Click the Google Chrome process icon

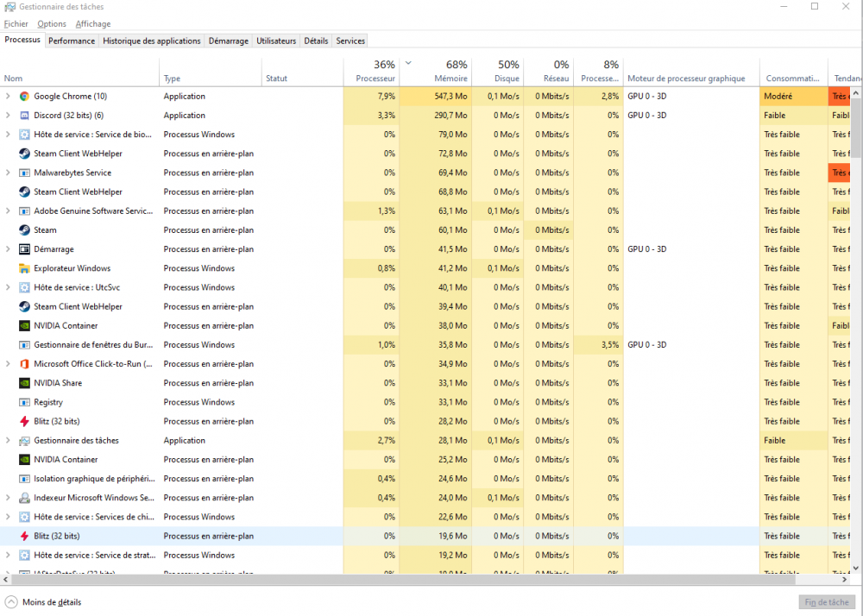[x=24, y=97]
